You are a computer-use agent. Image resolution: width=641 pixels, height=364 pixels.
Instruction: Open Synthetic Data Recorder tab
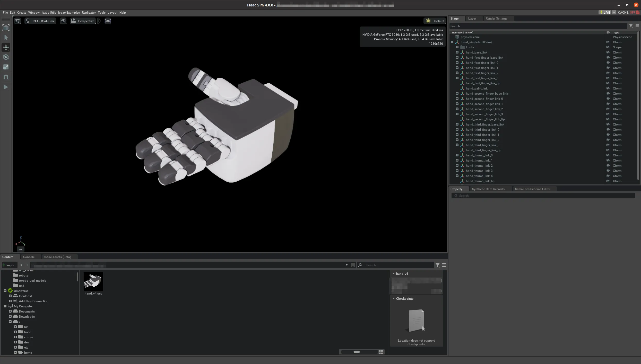coord(489,189)
